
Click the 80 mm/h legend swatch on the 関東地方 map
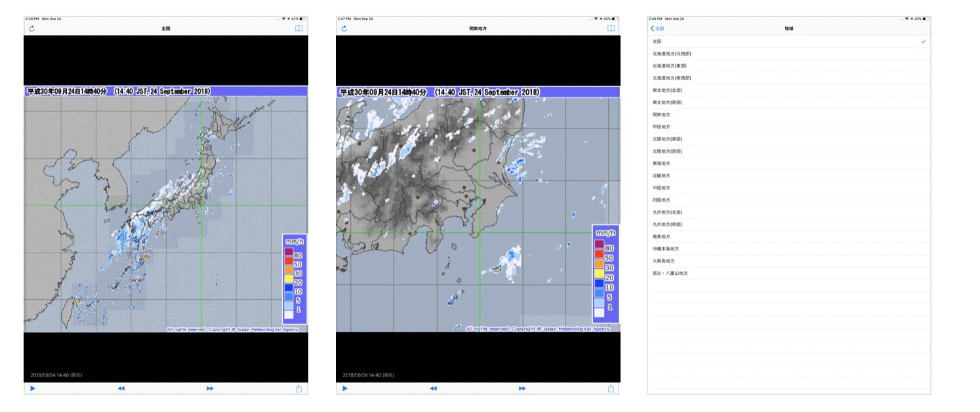tap(599, 244)
